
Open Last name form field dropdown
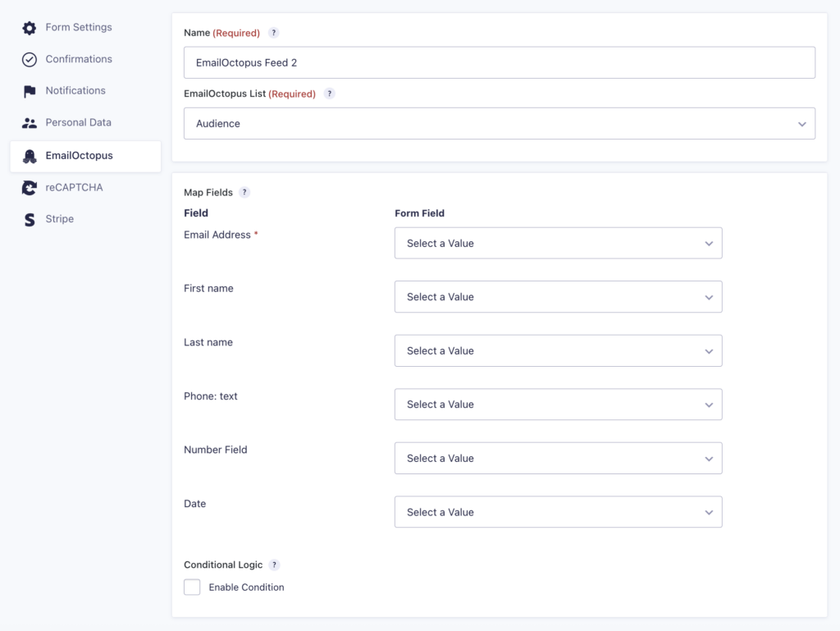[558, 351]
